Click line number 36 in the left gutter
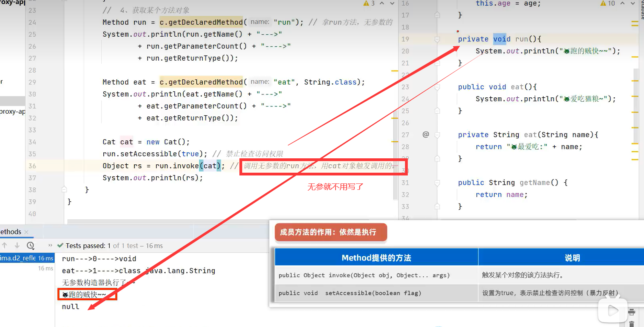This screenshot has height=327, width=644. point(32,166)
